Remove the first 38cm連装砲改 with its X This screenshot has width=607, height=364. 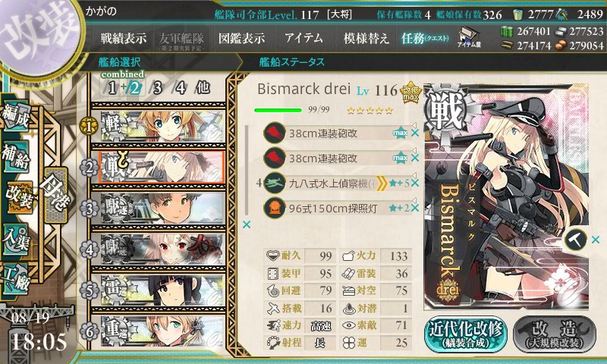(x=414, y=133)
